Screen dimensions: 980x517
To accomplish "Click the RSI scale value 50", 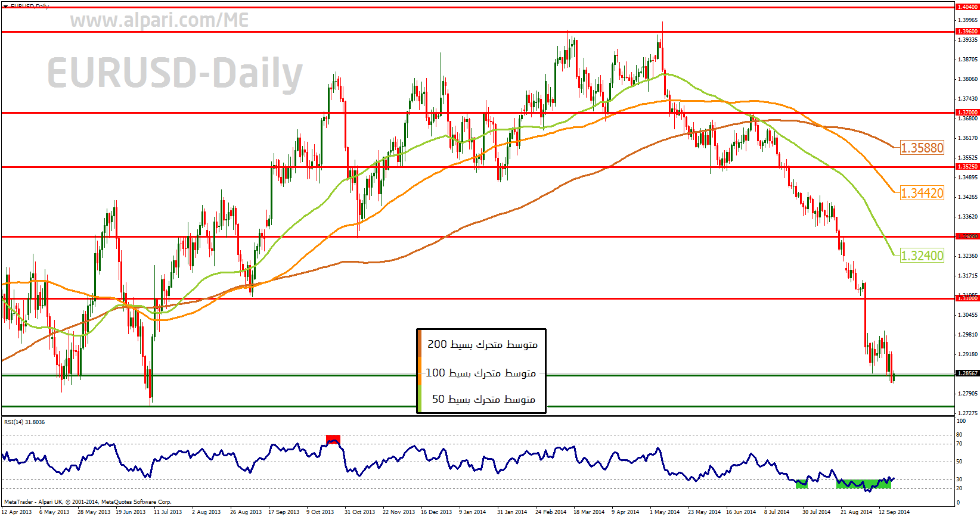I will pos(959,462).
